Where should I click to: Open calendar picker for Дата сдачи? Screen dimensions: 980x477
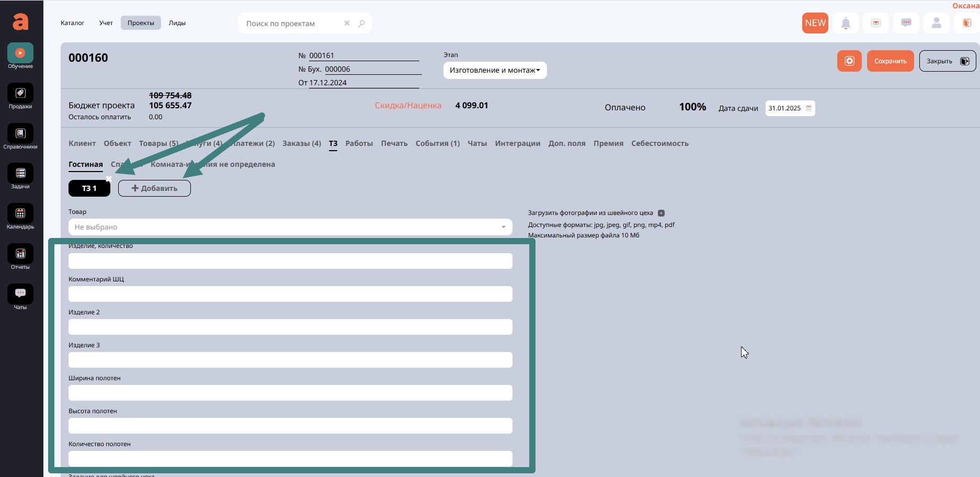coord(808,108)
